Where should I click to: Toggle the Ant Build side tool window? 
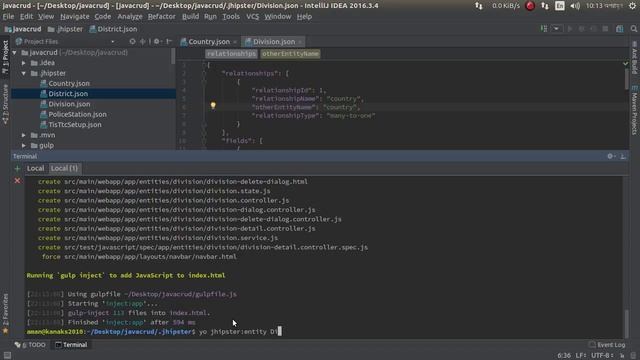click(634, 57)
